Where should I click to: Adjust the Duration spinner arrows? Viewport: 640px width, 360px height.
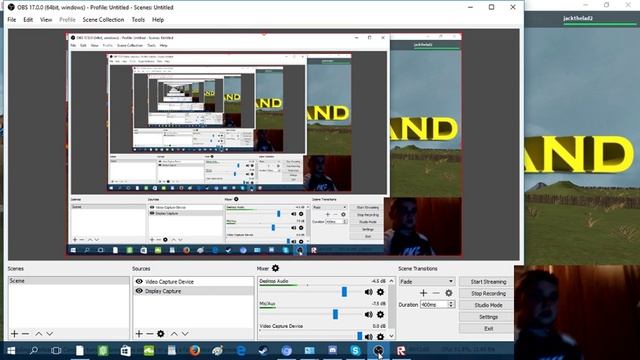point(451,304)
